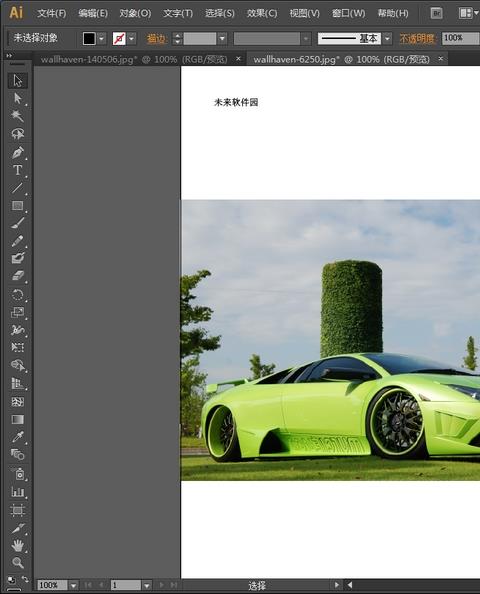The width and height of the screenshot is (480, 594).
Task: Select the Paintbrush tool
Action: [x=17, y=223]
